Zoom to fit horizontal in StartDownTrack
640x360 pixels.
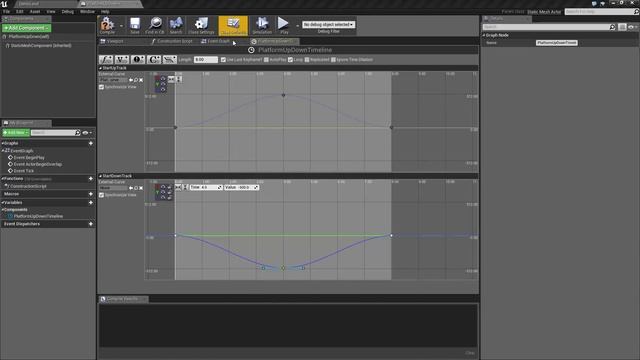point(178,187)
